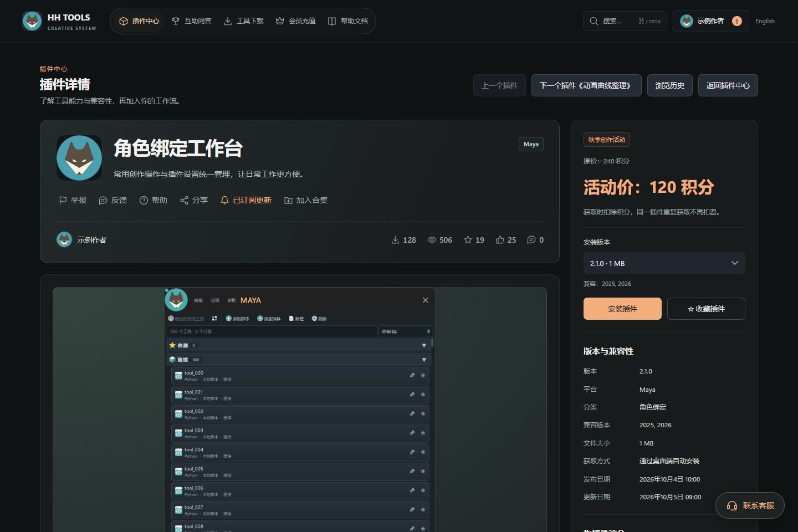Open the 示例作者 account menu in header

coord(710,21)
